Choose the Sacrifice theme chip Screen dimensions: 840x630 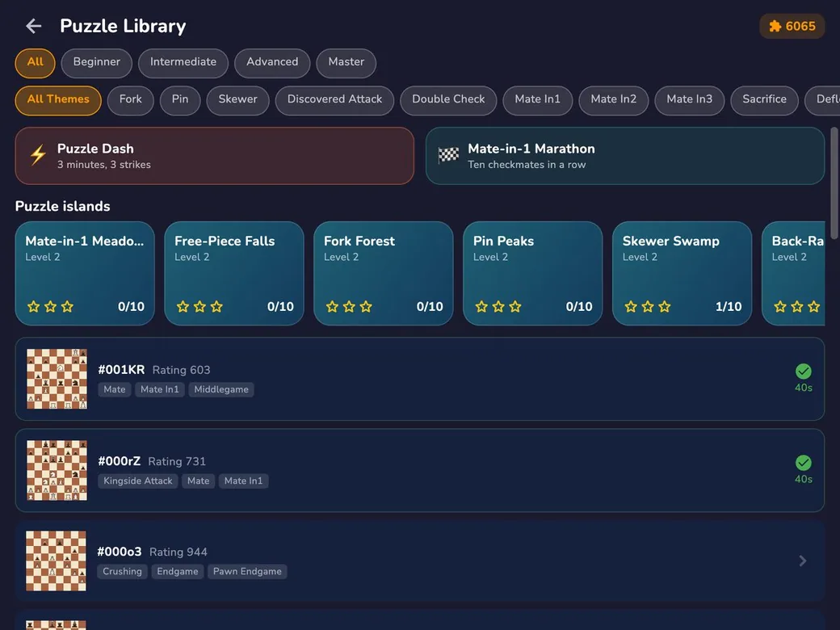(764, 100)
